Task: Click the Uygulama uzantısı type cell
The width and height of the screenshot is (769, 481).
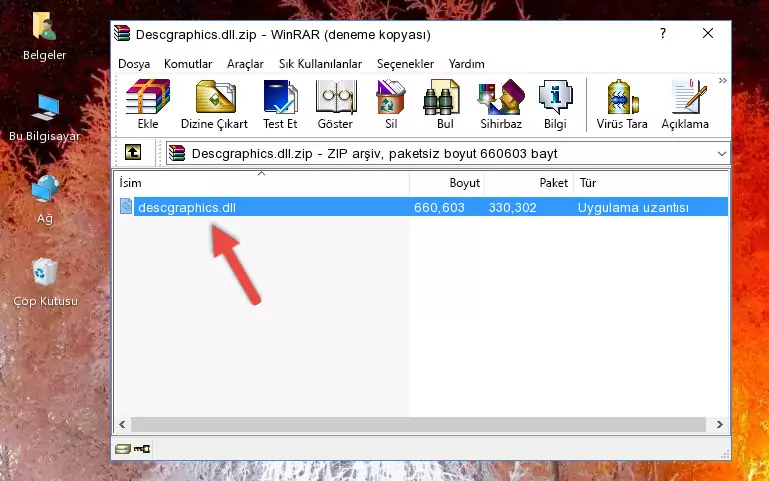Action: point(633,207)
